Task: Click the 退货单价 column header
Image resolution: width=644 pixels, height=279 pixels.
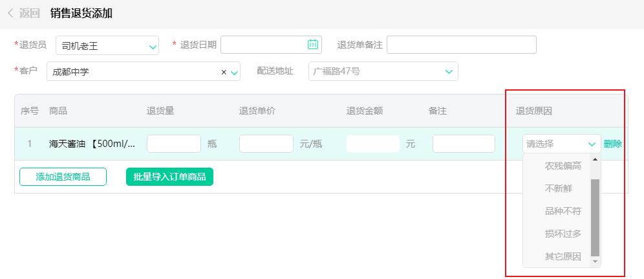Action: coord(257,111)
